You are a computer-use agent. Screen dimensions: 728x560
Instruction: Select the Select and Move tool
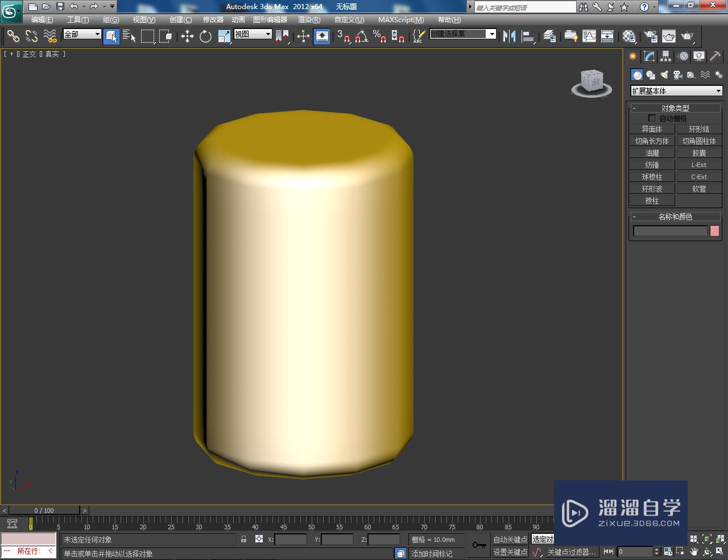click(x=187, y=36)
